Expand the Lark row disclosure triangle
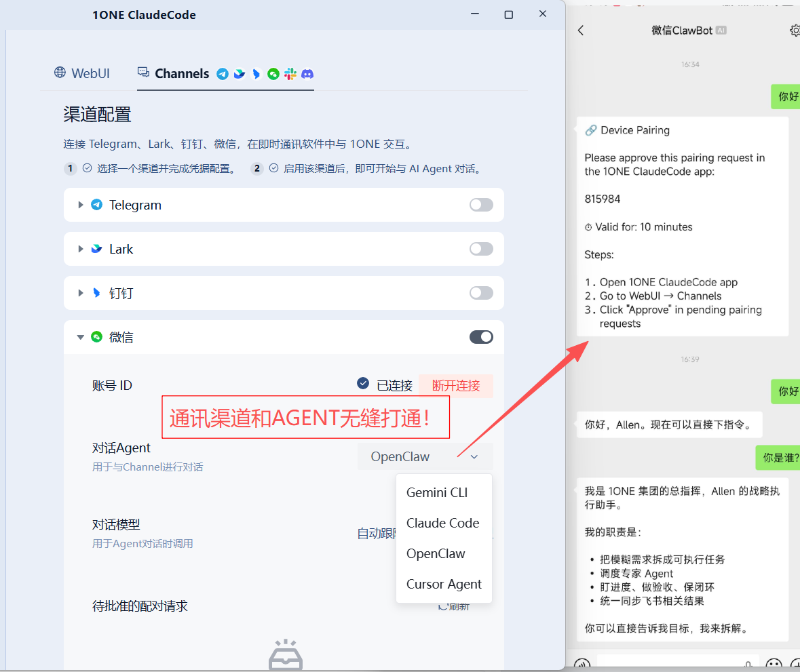Image resolution: width=800 pixels, height=672 pixels. (x=81, y=249)
